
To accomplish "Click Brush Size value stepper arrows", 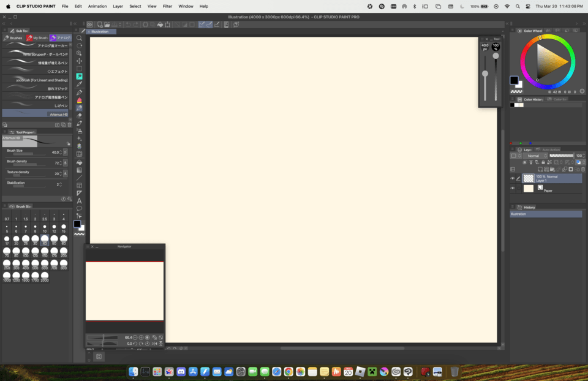I will point(61,153).
